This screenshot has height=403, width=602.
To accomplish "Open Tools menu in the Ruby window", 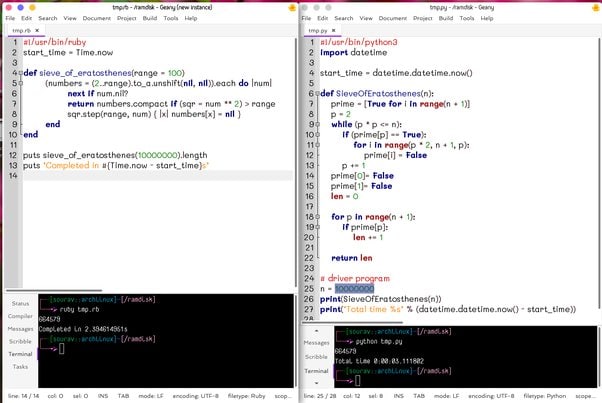I will pyautogui.click(x=171, y=18).
